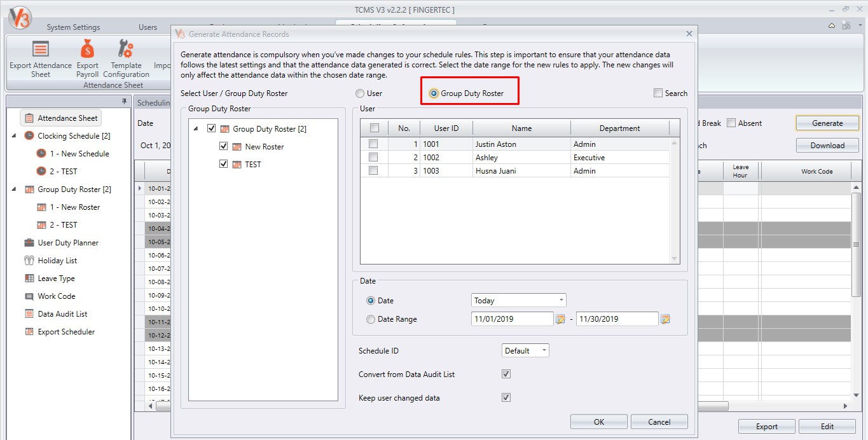Screen dimensions: 868x440
Task: Click the V3 application logo button
Action: 19,18
